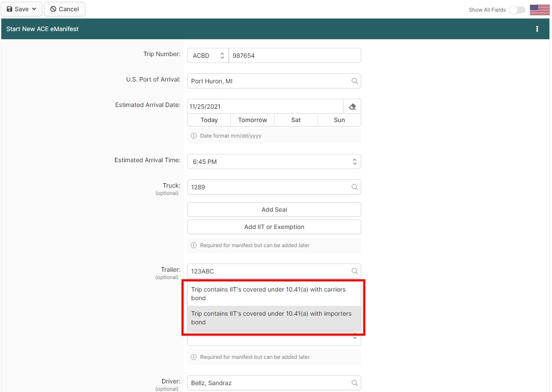552x392 pixels.
Task: Select the importers bond IIT option
Action: pos(274,318)
